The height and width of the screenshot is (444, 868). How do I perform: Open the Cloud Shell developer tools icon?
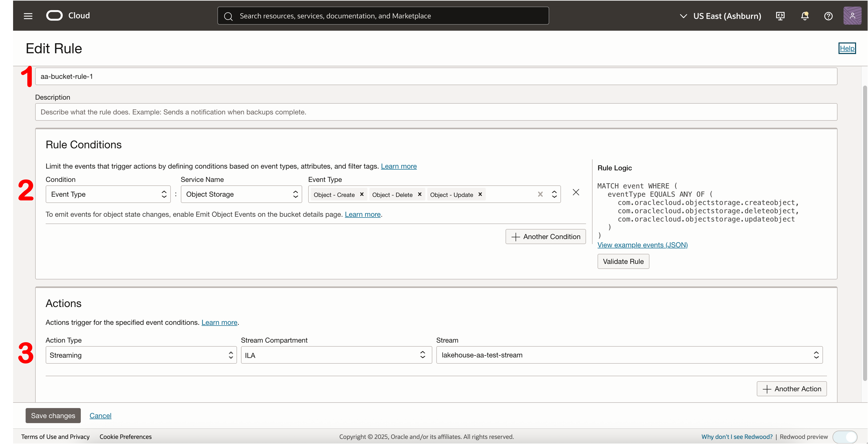[x=780, y=16]
